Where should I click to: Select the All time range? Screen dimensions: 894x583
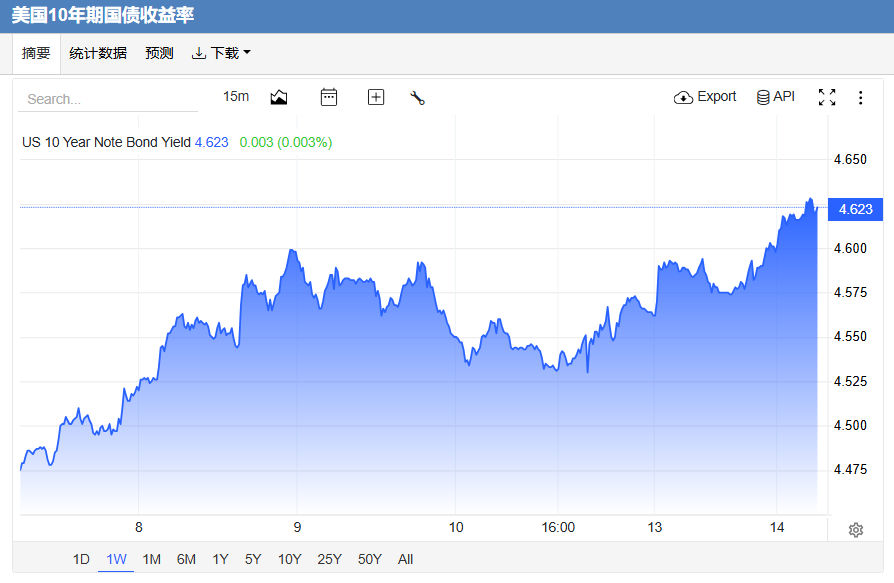(405, 559)
